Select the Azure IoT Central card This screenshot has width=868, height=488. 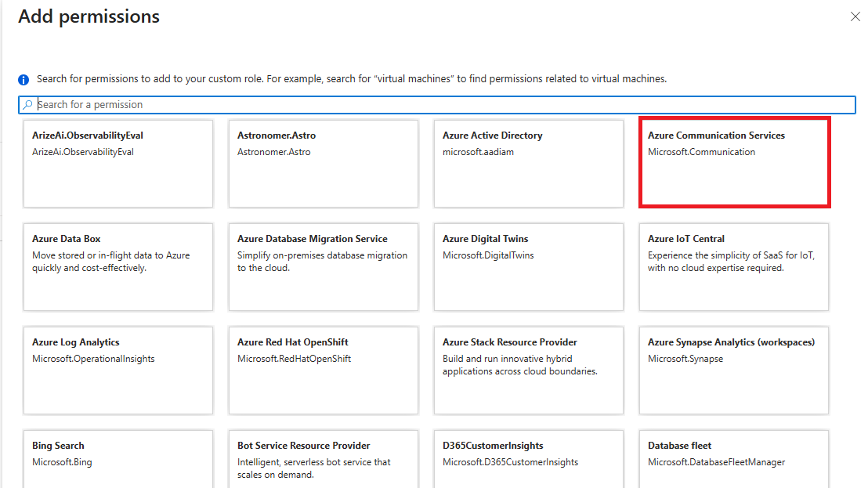click(734, 266)
